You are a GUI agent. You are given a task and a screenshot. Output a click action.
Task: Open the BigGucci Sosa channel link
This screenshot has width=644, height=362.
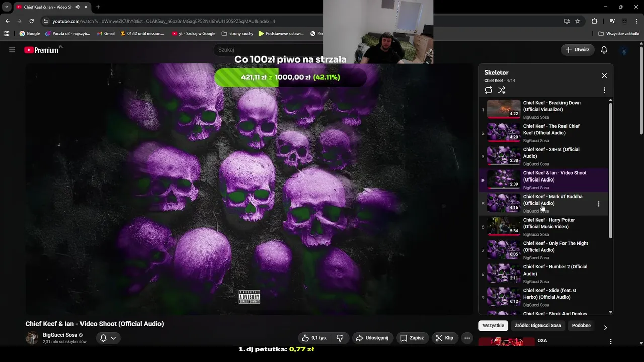click(x=60, y=335)
